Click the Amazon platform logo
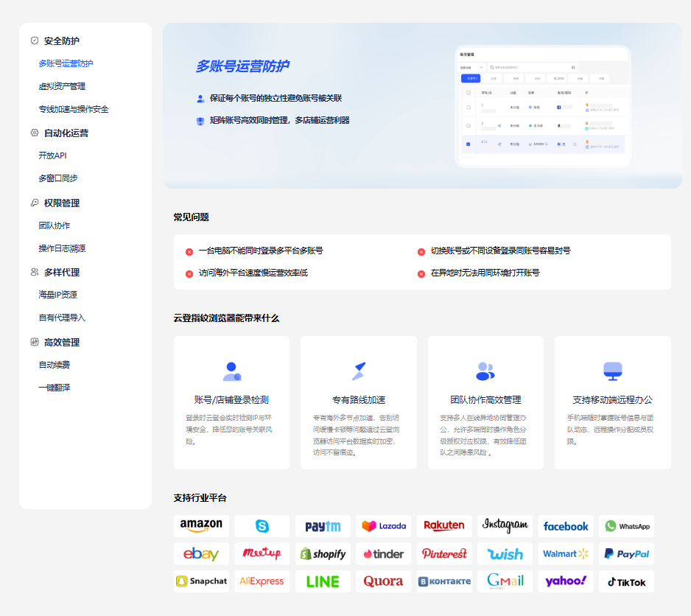The height and width of the screenshot is (616, 691). (x=201, y=525)
